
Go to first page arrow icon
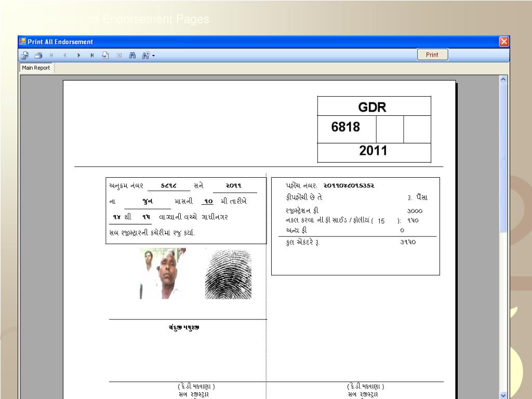[51, 55]
